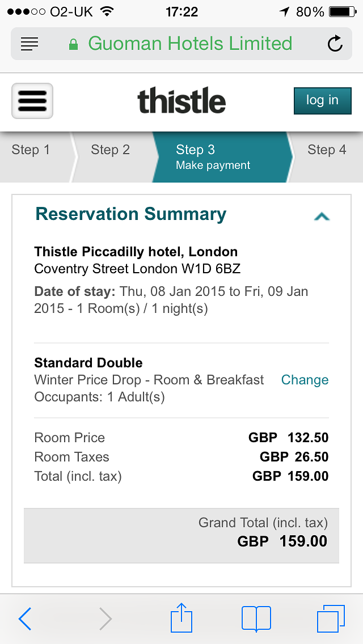363x644 pixels.
Task: Show open tabs with the tabs icon
Action: 331,618
